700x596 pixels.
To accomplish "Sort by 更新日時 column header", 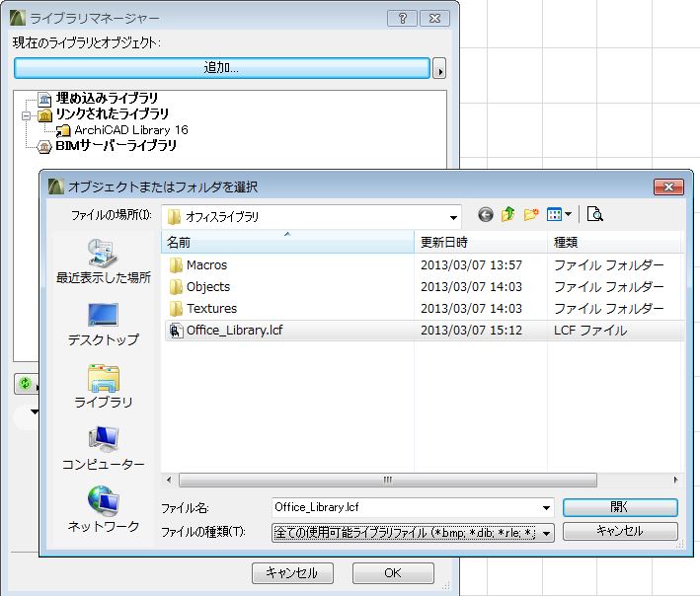I will pyautogui.click(x=481, y=242).
